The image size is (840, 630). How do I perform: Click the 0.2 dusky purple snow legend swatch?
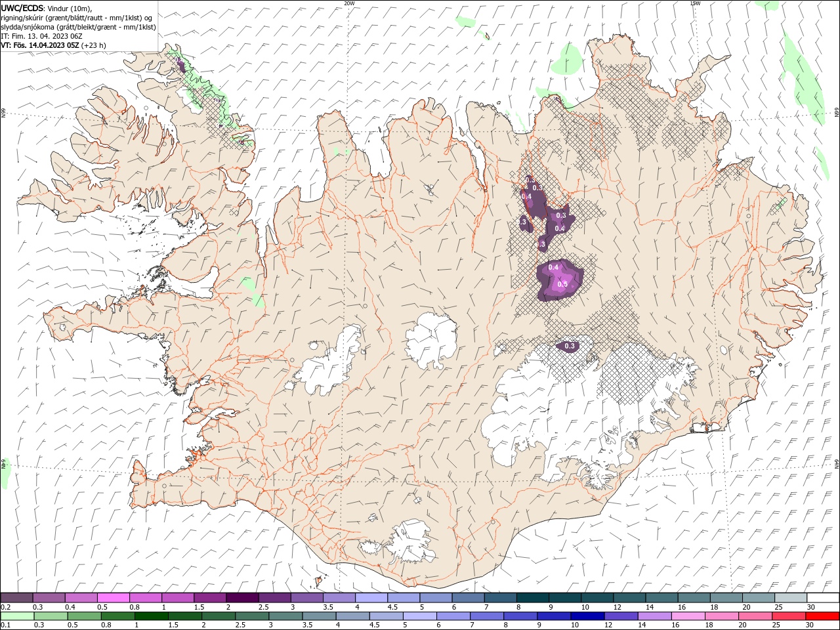coord(16,598)
